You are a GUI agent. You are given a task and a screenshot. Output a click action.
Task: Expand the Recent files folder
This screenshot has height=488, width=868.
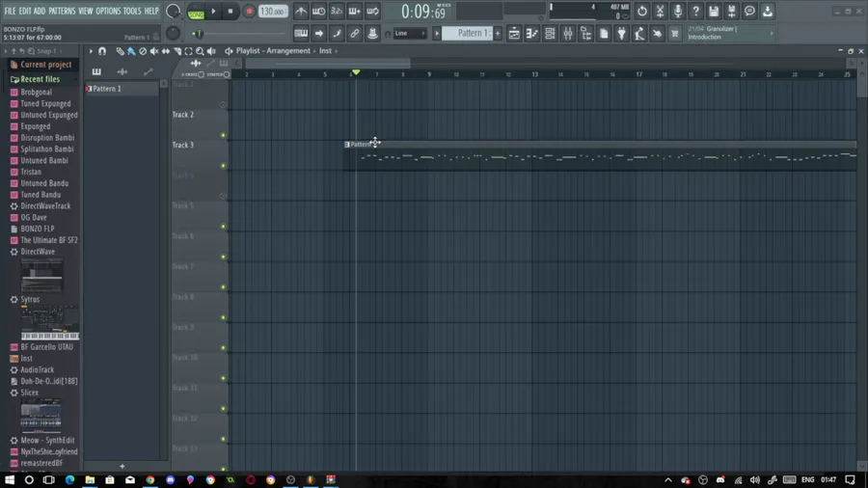[40, 79]
